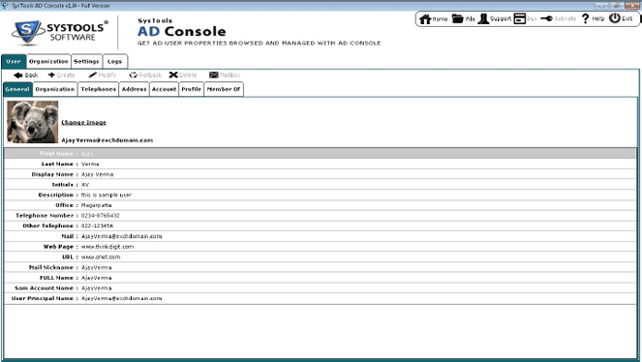Image resolution: width=642 pixels, height=362 pixels.
Task: Click the User Principal Name value
Action: [x=122, y=299]
